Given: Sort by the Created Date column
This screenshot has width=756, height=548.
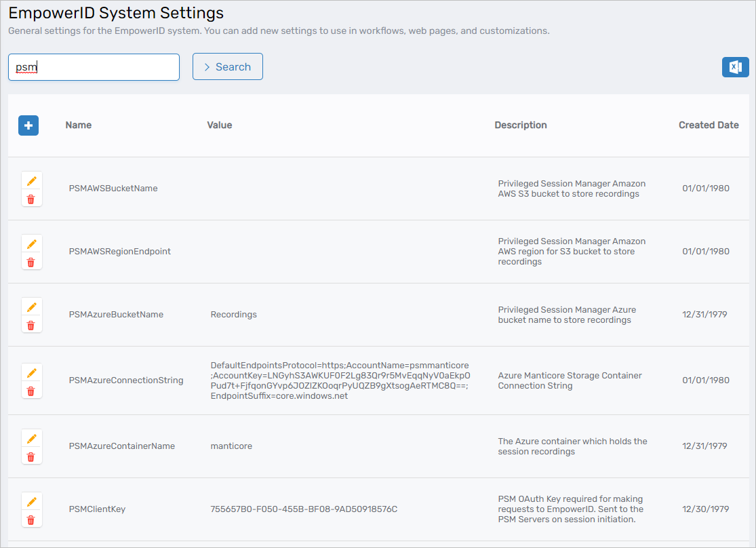Looking at the screenshot, I should tap(709, 125).
